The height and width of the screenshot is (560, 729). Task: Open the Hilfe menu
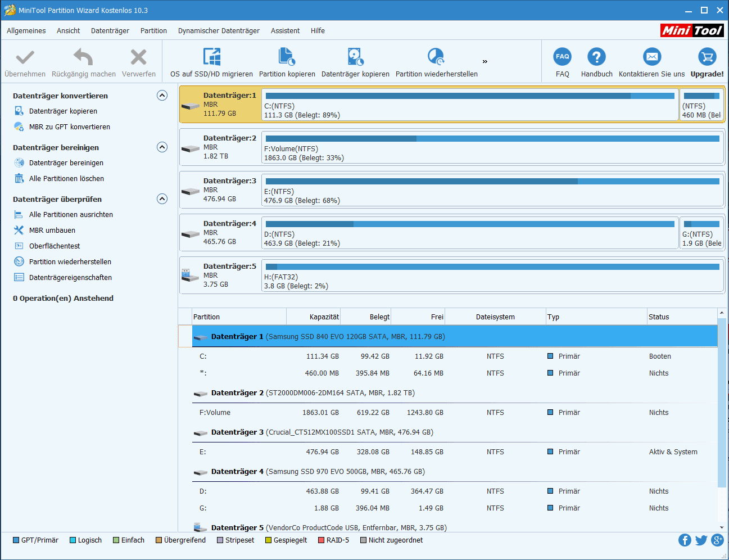click(318, 31)
